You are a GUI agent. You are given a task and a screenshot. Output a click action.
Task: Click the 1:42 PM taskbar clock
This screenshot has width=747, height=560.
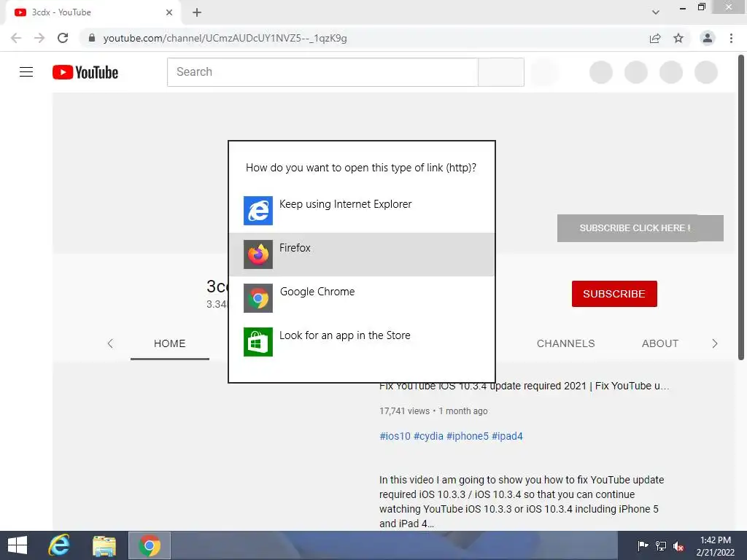(x=715, y=540)
